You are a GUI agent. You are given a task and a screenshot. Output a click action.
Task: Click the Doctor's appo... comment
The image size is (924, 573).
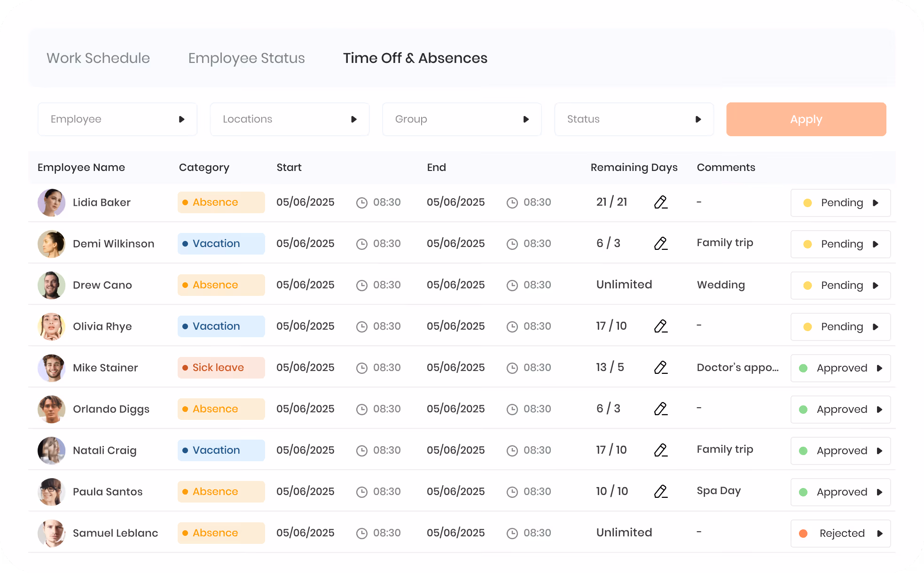coord(737,368)
